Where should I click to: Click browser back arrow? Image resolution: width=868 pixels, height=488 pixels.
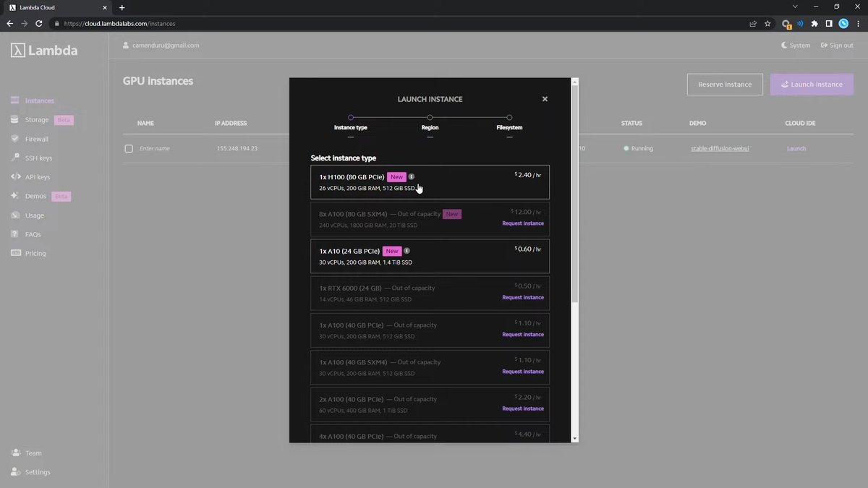coord(9,23)
